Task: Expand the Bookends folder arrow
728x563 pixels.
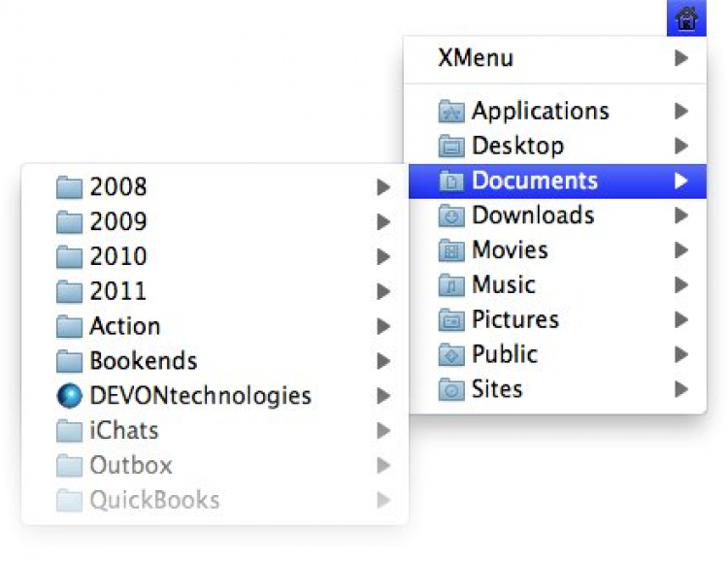Action: pyautogui.click(x=383, y=361)
